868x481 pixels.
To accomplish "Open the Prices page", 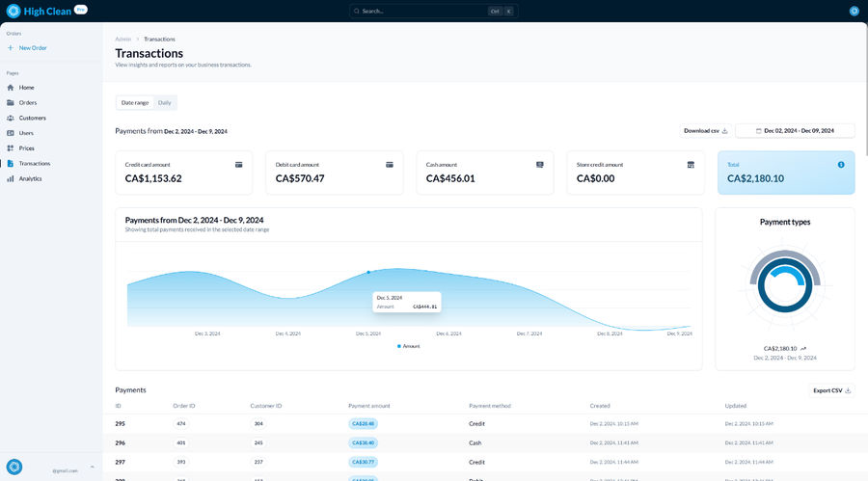I will (x=26, y=148).
